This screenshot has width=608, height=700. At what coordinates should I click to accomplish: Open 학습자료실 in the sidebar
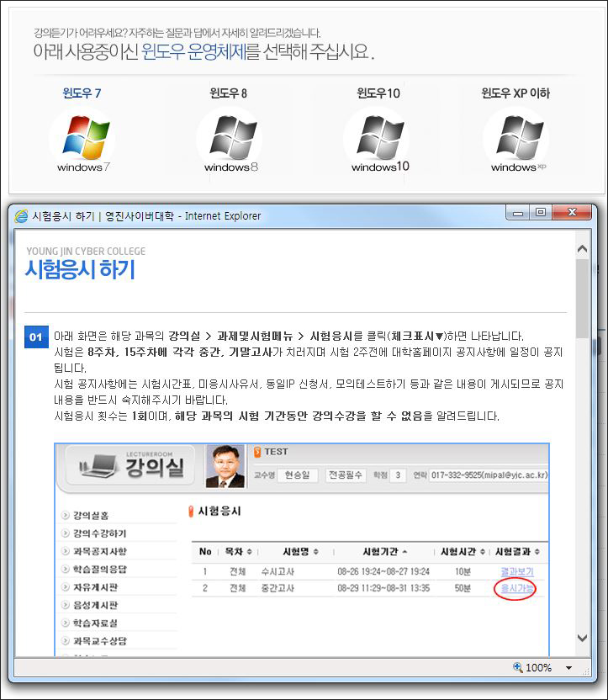(96, 623)
